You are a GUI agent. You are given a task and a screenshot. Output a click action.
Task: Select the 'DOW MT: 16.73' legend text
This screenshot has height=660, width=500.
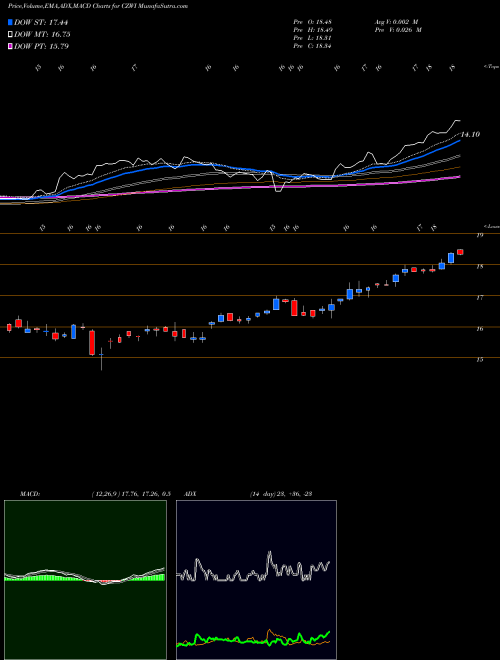(42, 35)
